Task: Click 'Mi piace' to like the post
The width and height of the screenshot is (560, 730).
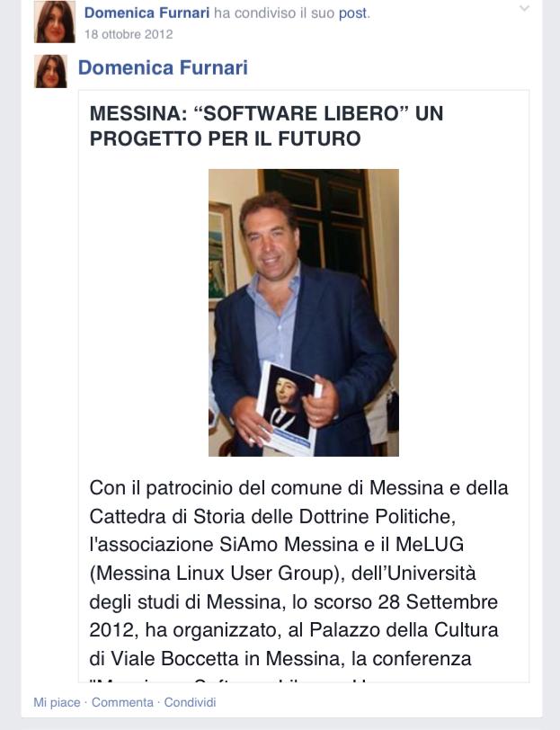Action: point(57,702)
